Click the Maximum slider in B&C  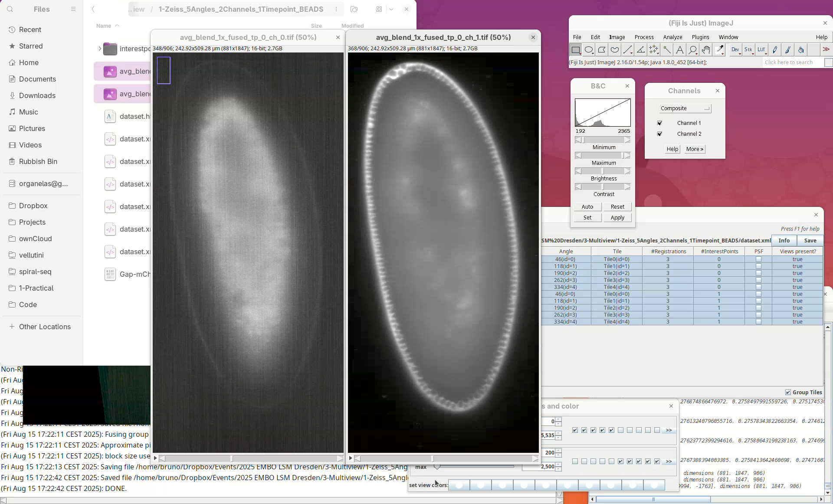pyautogui.click(x=603, y=155)
